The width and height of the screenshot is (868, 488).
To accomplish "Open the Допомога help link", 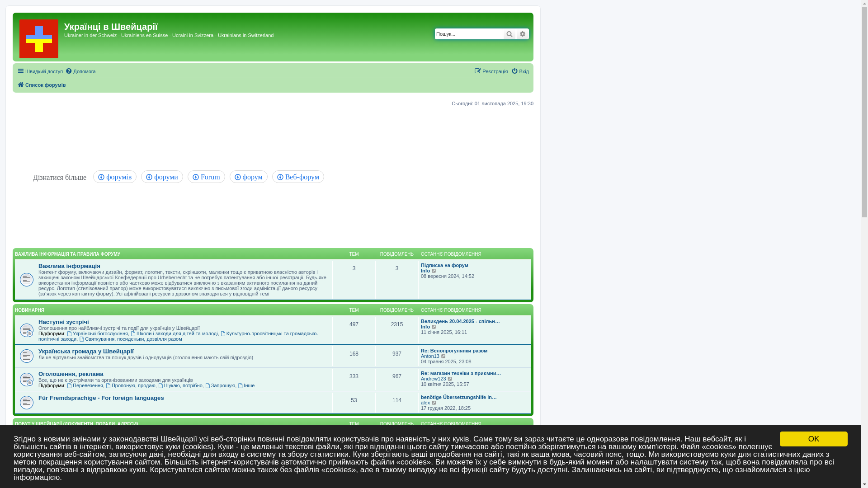I will 80,71.
